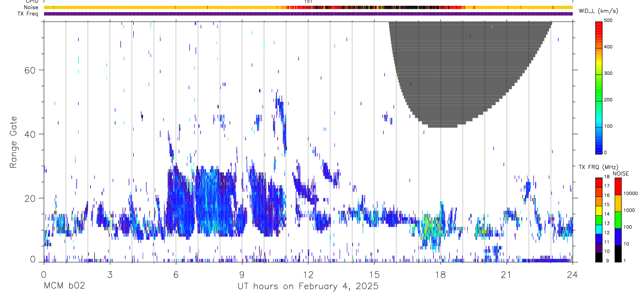
Task: Click the "10000" label on the NOISE legend
Action: [630, 194]
